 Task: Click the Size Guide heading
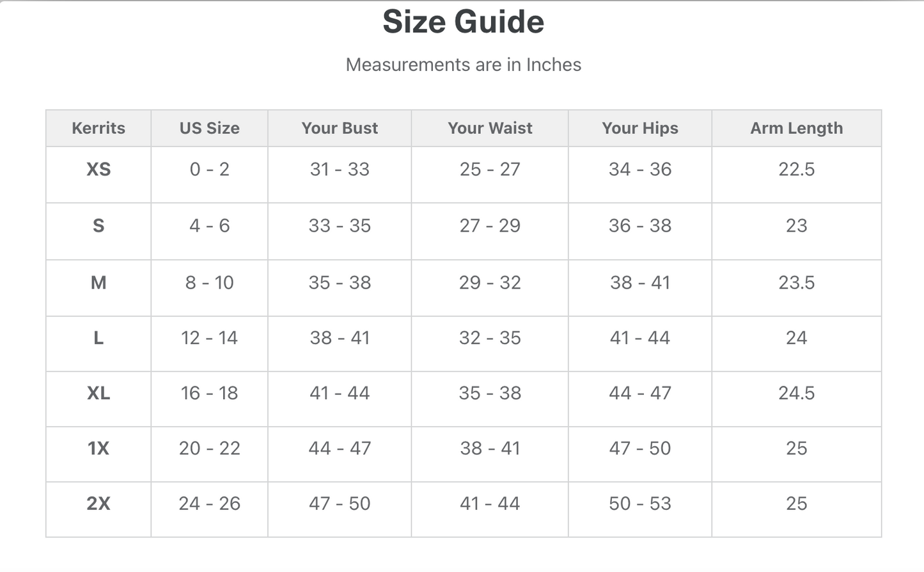463,22
